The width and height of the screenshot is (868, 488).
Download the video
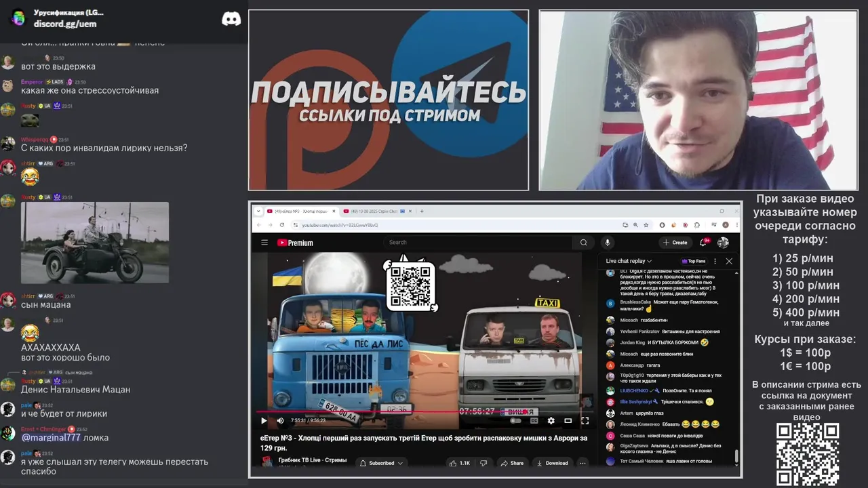[x=552, y=463]
